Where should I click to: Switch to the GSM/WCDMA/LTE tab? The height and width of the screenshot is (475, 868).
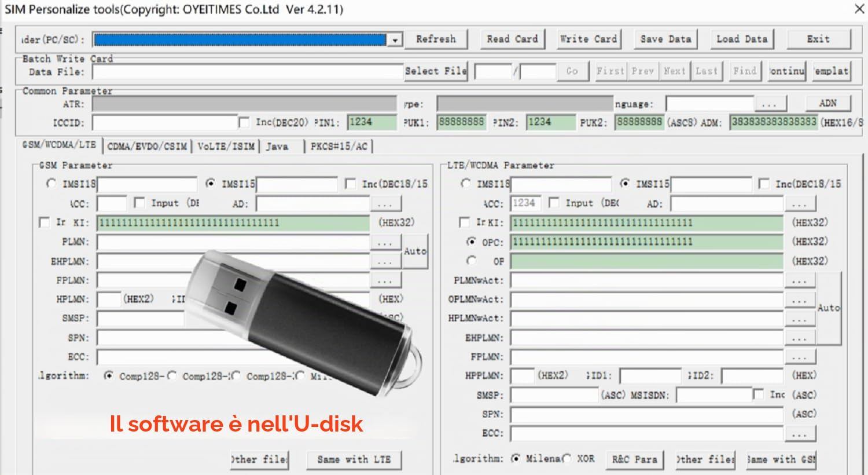coord(59,145)
